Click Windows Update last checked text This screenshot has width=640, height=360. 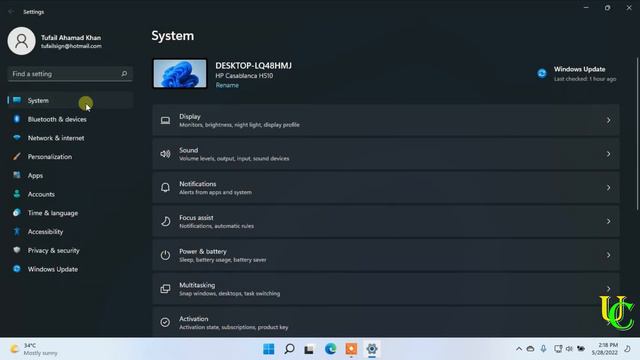tap(585, 79)
